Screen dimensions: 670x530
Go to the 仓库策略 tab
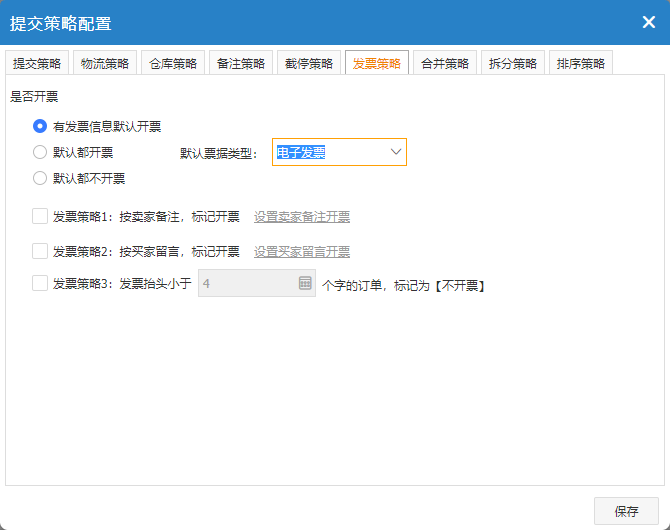(173, 63)
